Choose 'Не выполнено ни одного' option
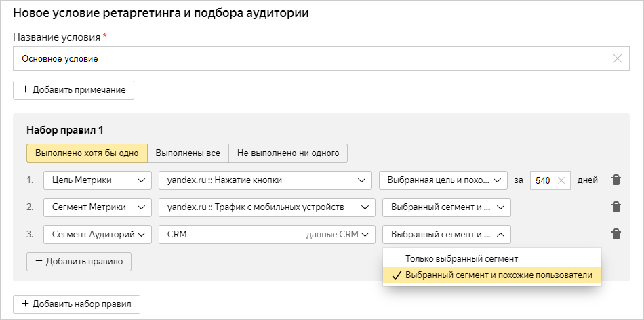This screenshot has width=644, height=320. pos(288,153)
